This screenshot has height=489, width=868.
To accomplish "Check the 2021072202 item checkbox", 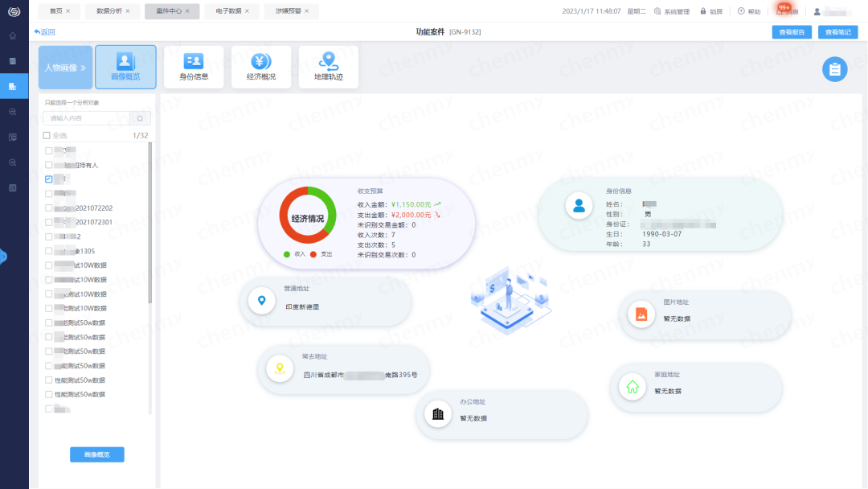I will [x=47, y=208].
